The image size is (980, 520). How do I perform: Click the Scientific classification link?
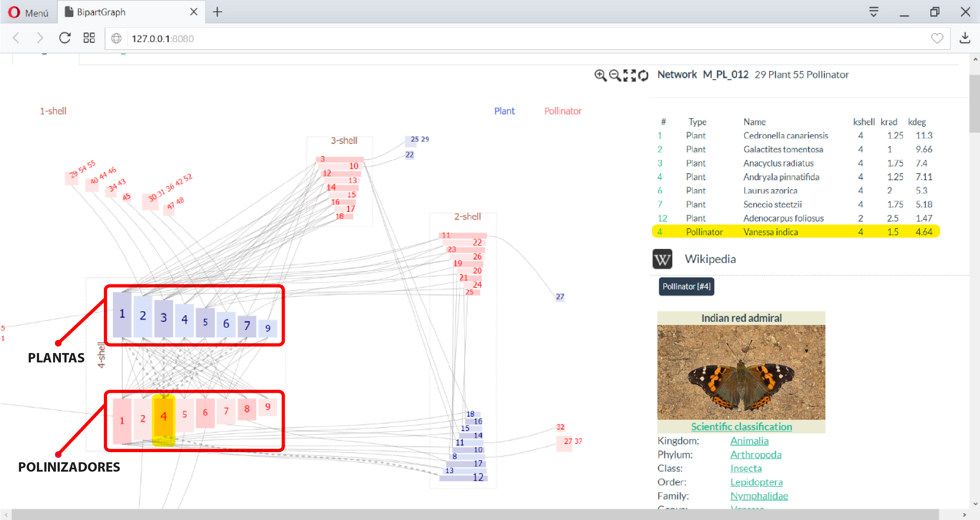[x=741, y=427]
